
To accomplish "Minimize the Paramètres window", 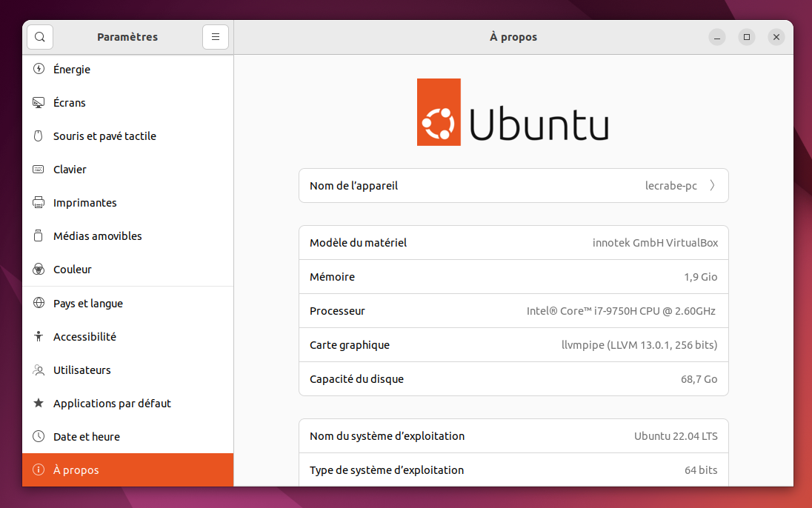I will (717, 37).
